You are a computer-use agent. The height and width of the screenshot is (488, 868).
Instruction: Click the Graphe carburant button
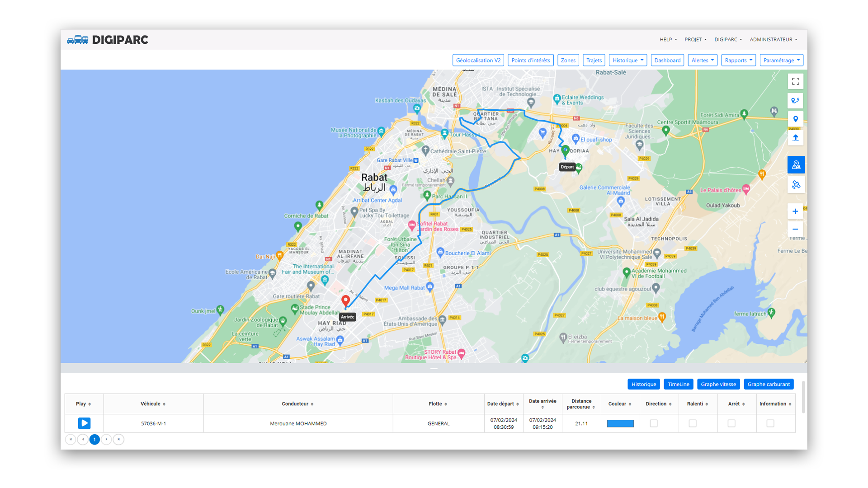coord(769,384)
